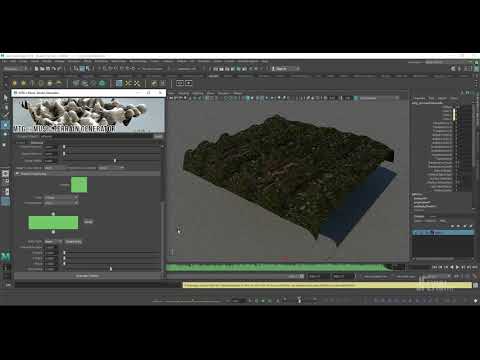Click the wide green color ramp
The height and width of the screenshot is (360, 480).
pyautogui.click(x=53, y=223)
